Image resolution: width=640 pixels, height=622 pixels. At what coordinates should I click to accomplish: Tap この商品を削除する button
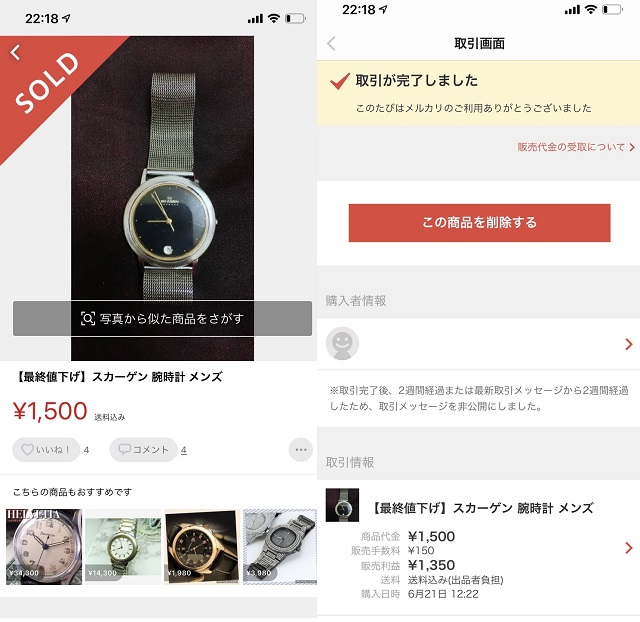[x=479, y=223]
